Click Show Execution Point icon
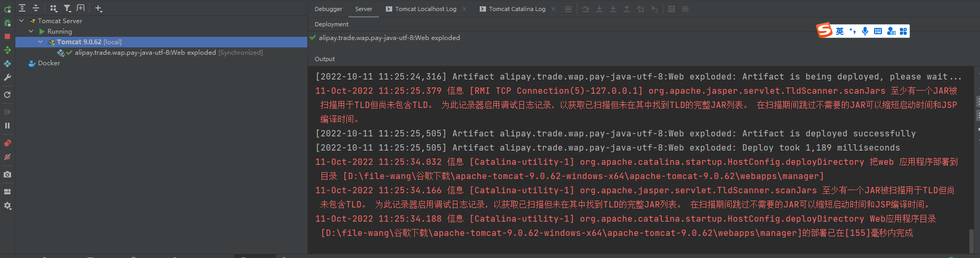The width and height of the screenshot is (980, 258). [586, 9]
